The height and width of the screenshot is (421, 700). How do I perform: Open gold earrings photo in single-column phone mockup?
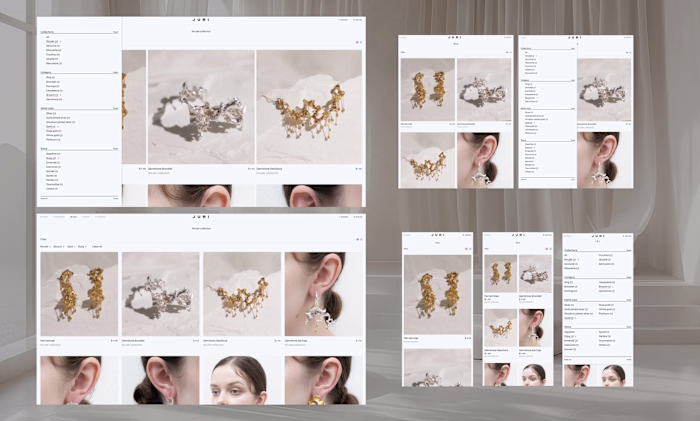(438, 295)
